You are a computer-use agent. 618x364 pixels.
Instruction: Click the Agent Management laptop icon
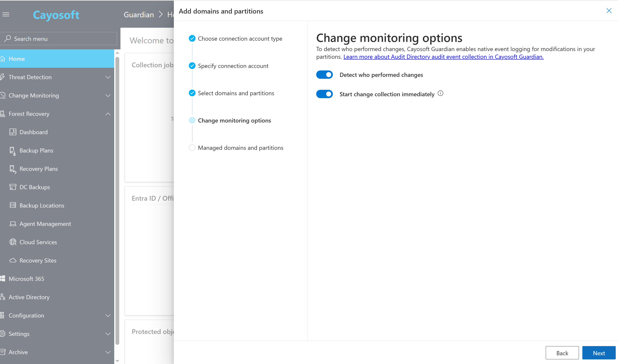13,224
